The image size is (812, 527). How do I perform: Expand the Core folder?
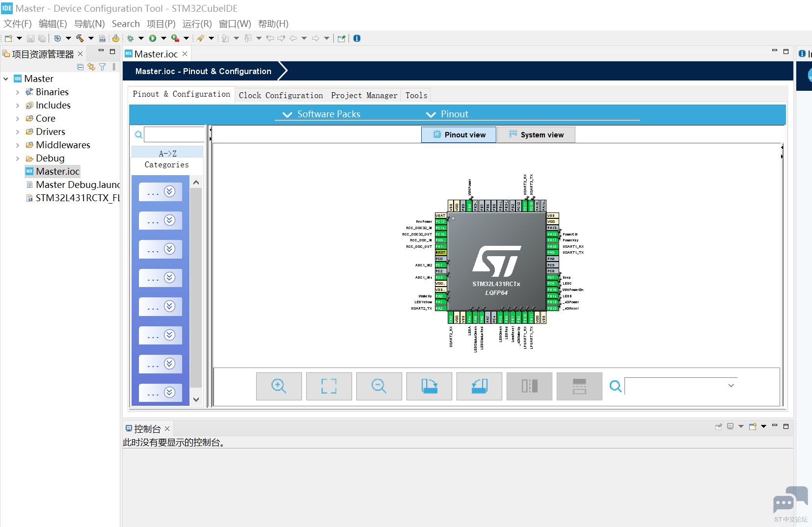tap(18, 119)
